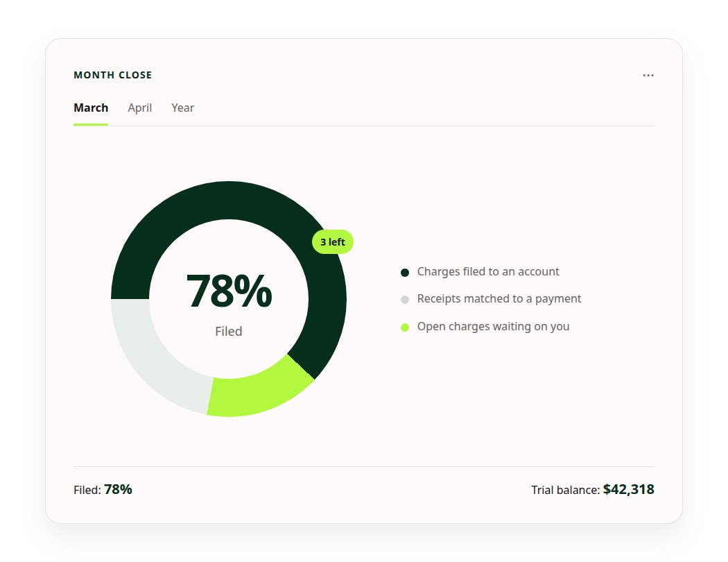728x562 pixels.
Task: Click the dark green dot beside 'Charges filed to an account'
Action: tap(405, 272)
